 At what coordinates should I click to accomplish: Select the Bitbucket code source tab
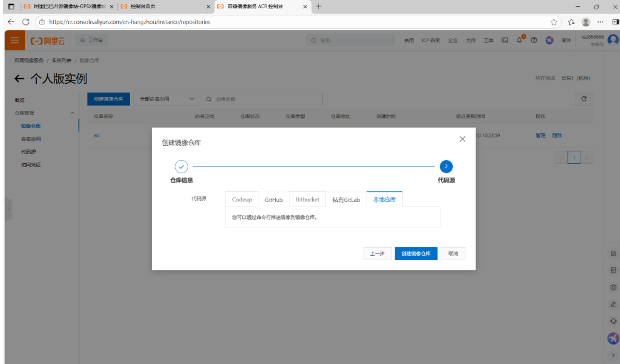tap(307, 200)
